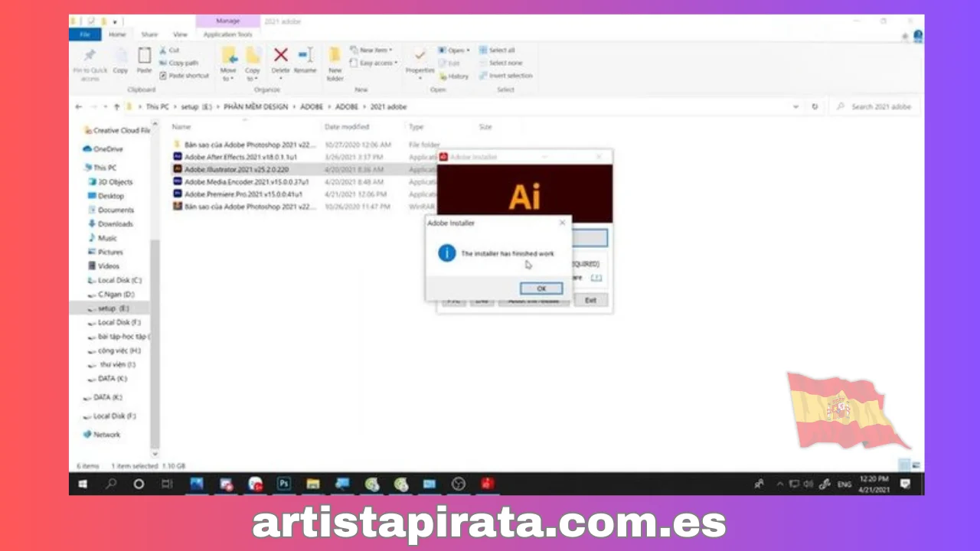The height and width of the screenshot is (551, 980).
Task: Click the Refresh button beside address bar
Action: click(815, 107)
